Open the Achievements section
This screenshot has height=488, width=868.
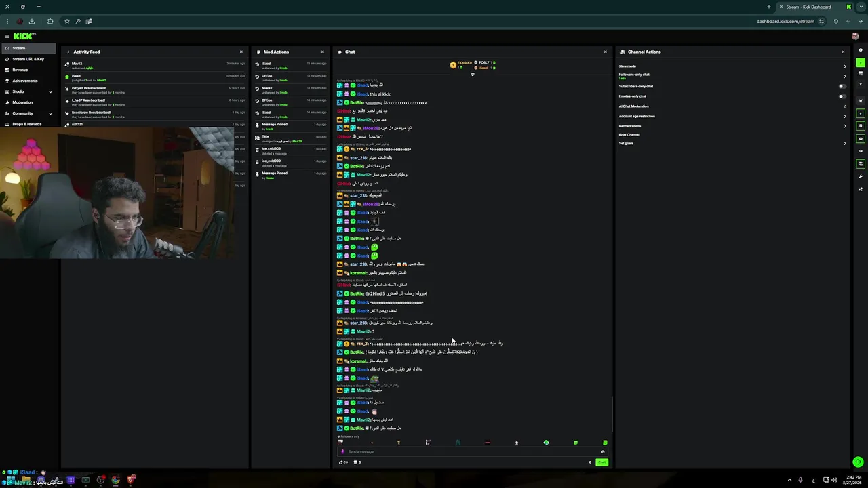[x=28, y=81]
